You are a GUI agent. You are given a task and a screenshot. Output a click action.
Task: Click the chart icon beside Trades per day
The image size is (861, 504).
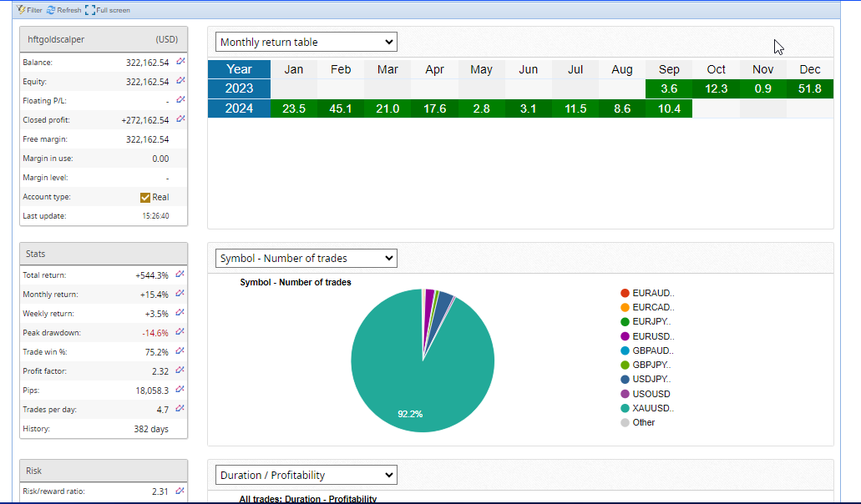[x=180, y=409]
